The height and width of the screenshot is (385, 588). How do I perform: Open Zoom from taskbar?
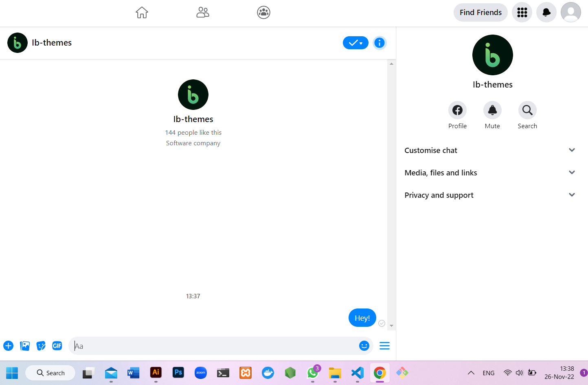point(201,373)
